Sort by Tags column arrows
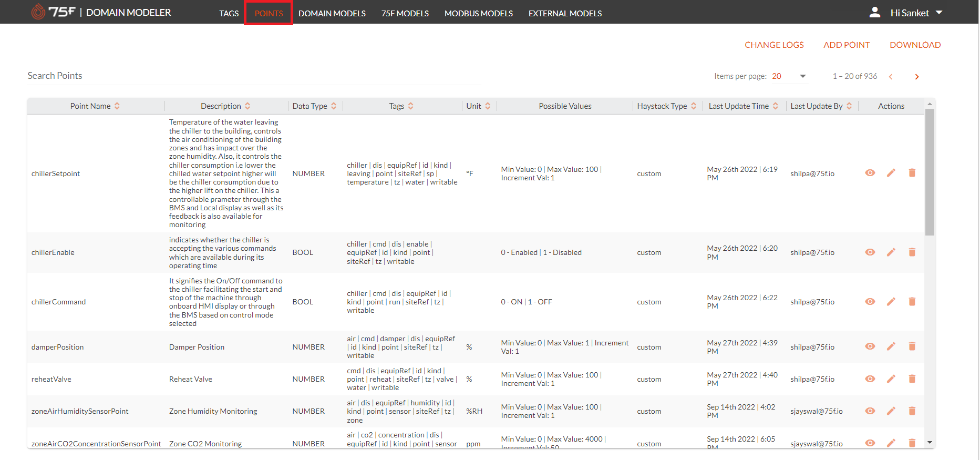Viewport: 980px width, 460px height. (x=411, y=106)
